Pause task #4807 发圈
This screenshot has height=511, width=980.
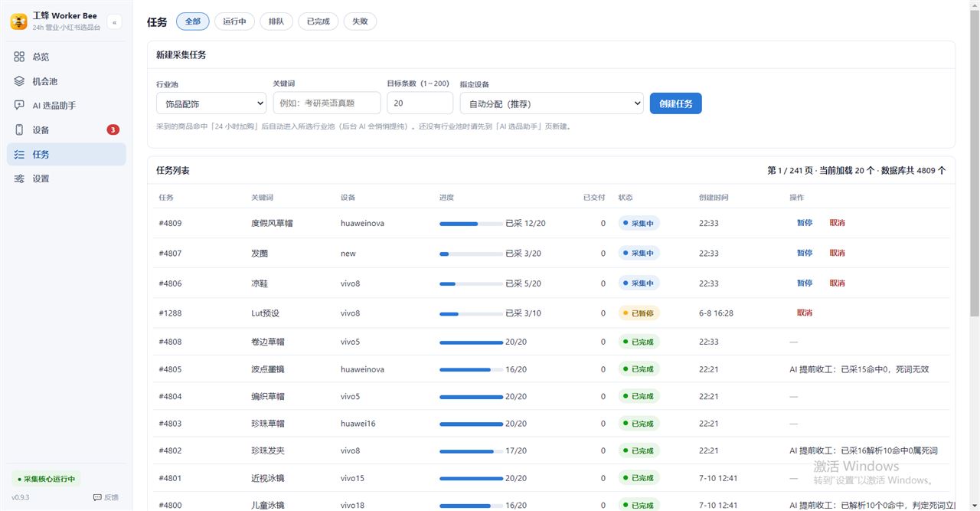coord(804,253)
